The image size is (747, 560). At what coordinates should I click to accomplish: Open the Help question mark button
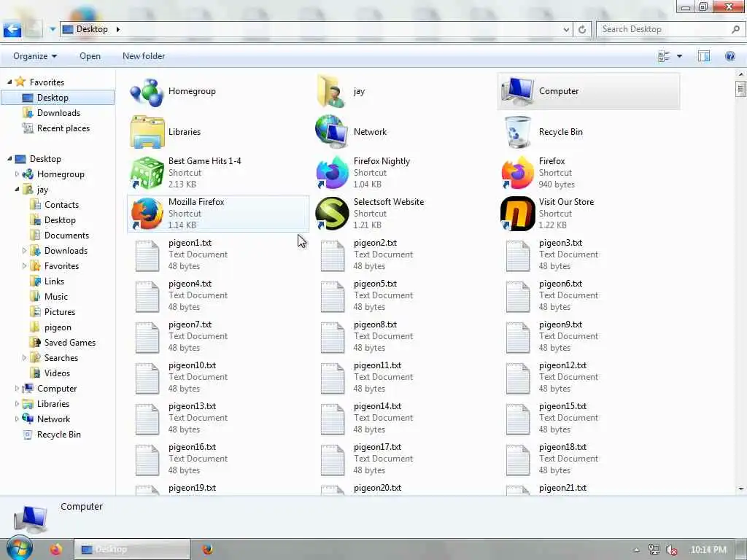[x=729, y=56]
